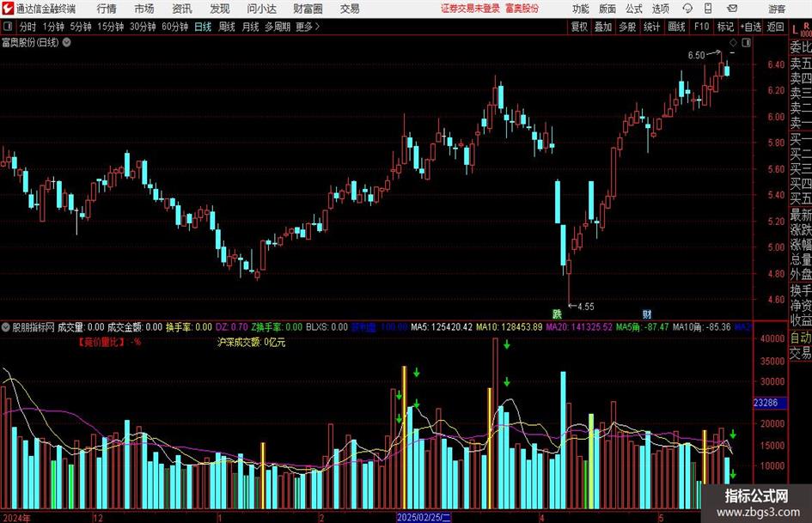Screen dimensions: 812x523
Task: Toggle the left sidebar panel icon beside 分时
Action: tap(7, 27)
